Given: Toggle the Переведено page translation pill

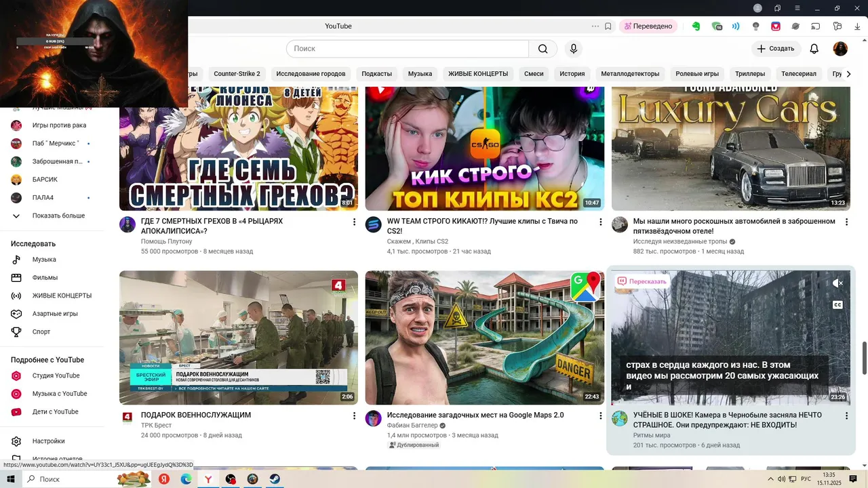Looking at the screenshot, I should coord(648,26).
